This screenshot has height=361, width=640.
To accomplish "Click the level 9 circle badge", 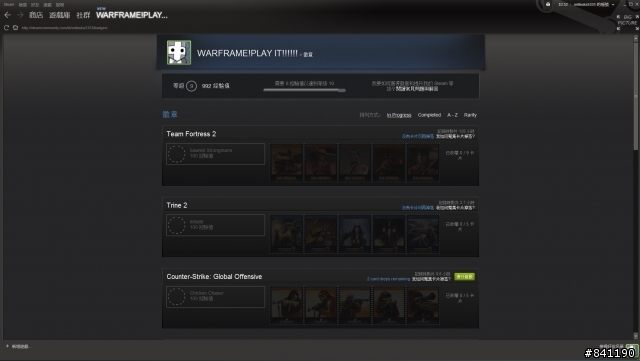I will pyautogui.click(x=191, y=86).
